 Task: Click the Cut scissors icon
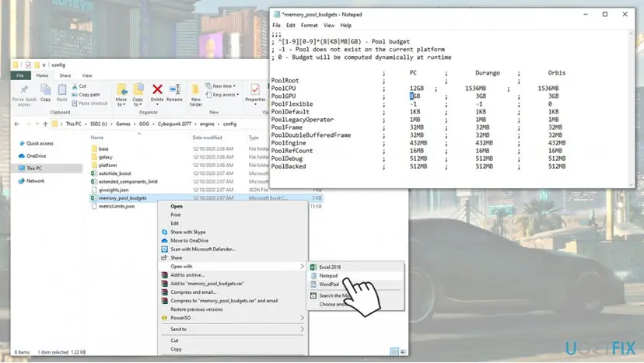tap(75, 86)
